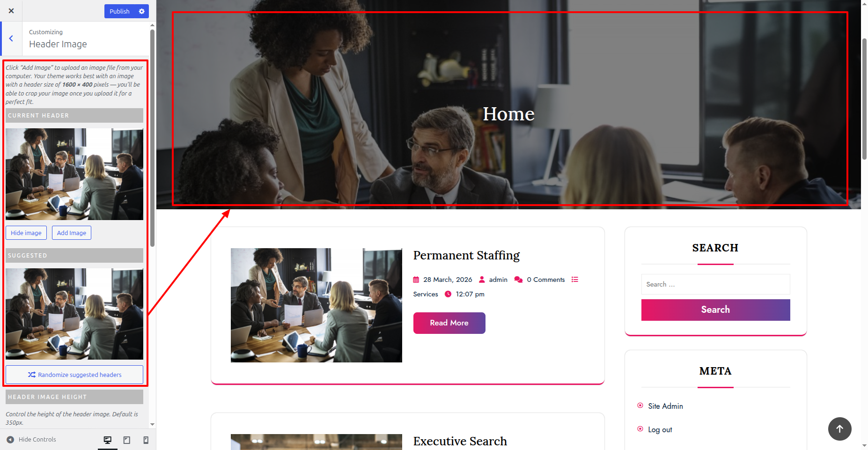Click into the Search input field
This screenshot has height=450, width=868.
point(715,284)
